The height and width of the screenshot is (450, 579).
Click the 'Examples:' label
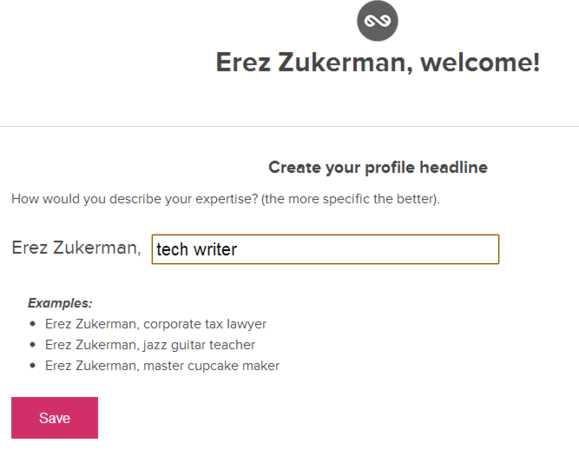tap(60, 303)
